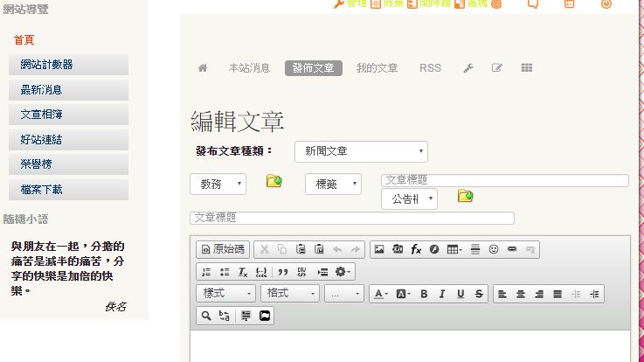The image size is (644, 362).
Task: Click the math formula fx icon
Action: tap(417, 249)
